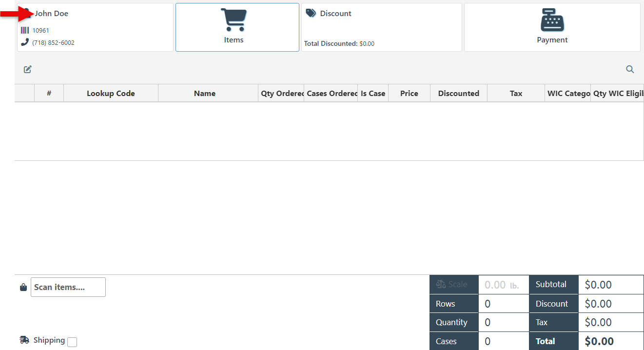Viewport: 644px width, 350px height.
Task: Click the phone icon next to the number
Action: pos(25,42)
